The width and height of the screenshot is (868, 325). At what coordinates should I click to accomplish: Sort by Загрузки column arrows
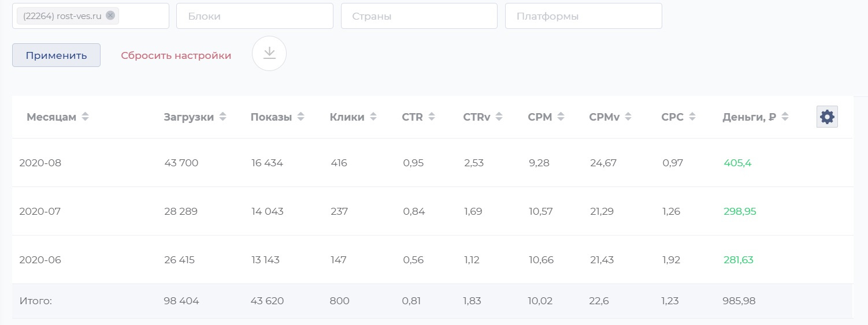[222, 117]
